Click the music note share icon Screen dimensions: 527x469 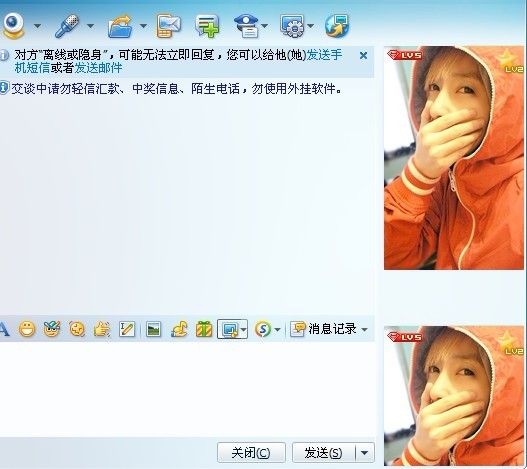pos(178,329)
